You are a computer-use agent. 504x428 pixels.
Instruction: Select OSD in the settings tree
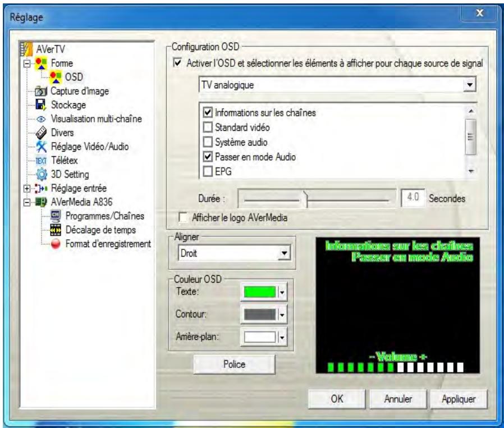(x=74, y=77)
